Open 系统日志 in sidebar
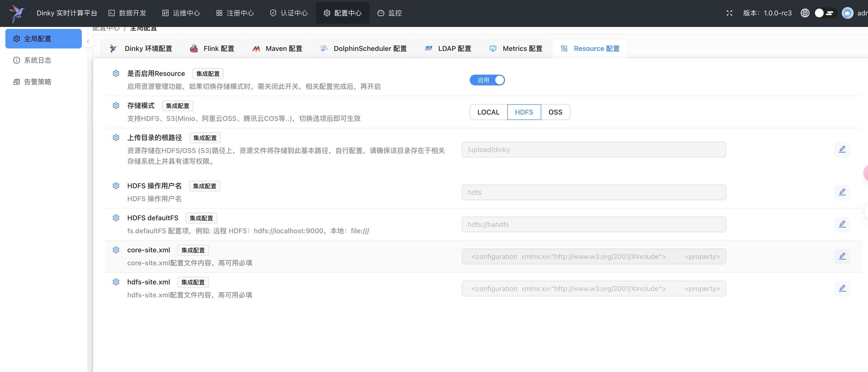 [x=44, y=60]
